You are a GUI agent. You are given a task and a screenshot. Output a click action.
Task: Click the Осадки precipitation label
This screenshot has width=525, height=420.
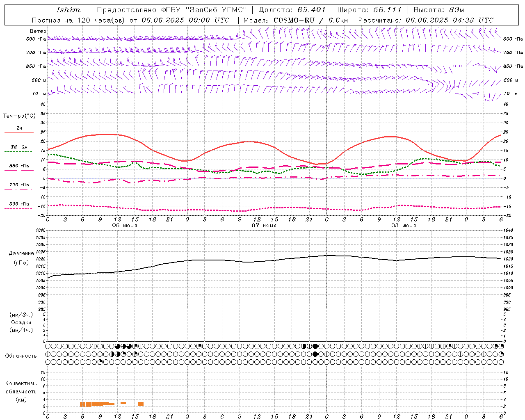[x=21, y=322]
